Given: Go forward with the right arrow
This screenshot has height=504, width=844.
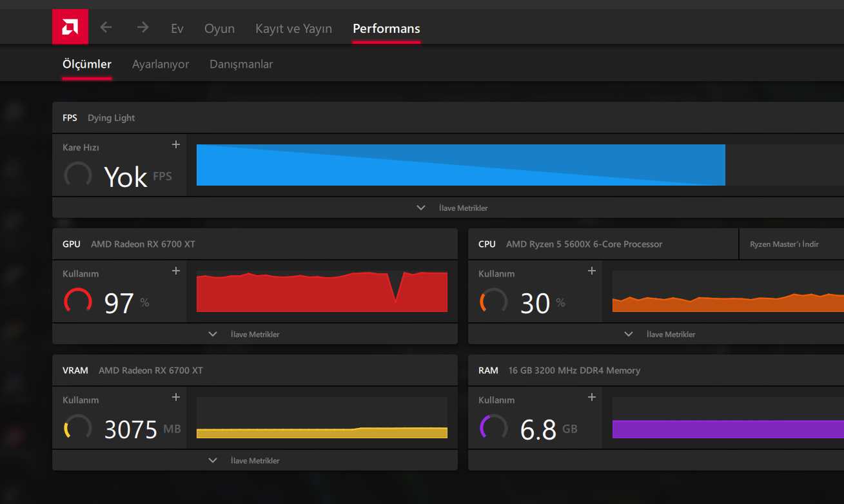Looking at the screenshot, I should pyautogui.click(x=143, y=27).
